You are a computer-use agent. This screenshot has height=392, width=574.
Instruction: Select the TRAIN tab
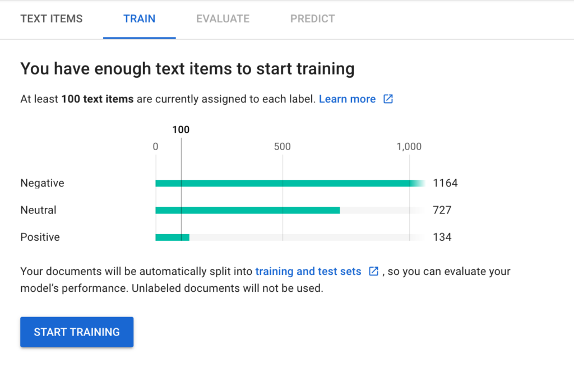point(139,18)
